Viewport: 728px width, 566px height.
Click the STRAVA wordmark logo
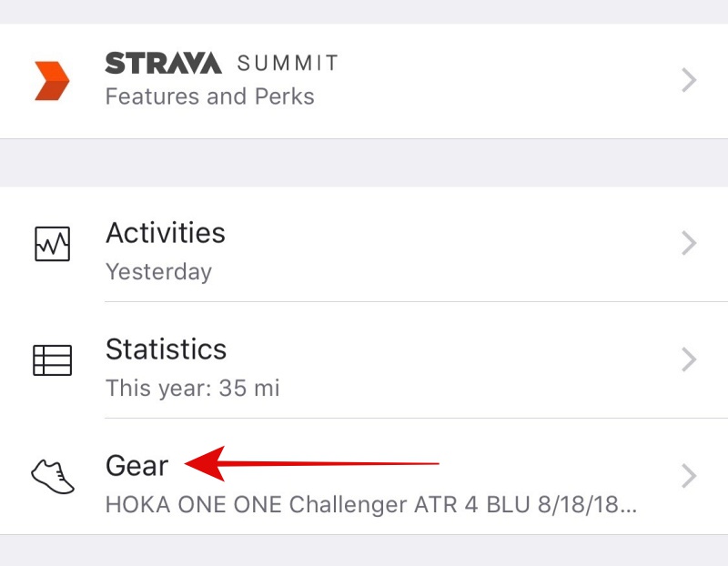pos(164,63)
